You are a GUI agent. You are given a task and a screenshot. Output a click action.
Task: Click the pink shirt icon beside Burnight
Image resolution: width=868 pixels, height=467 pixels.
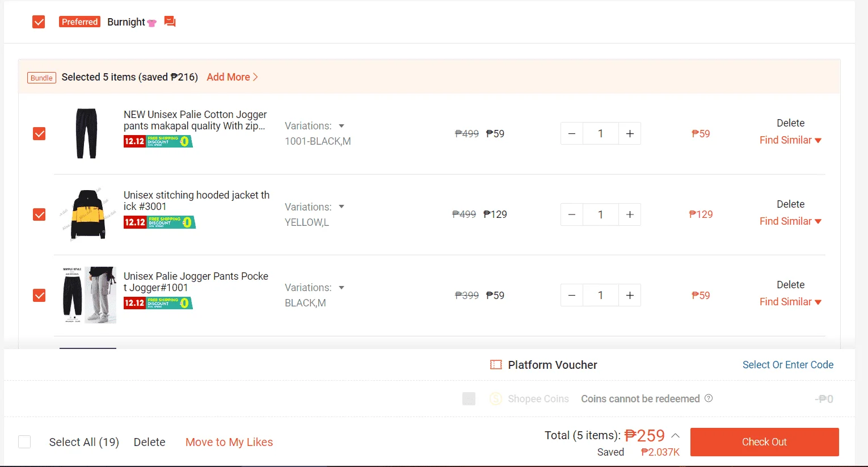point(151,23)
